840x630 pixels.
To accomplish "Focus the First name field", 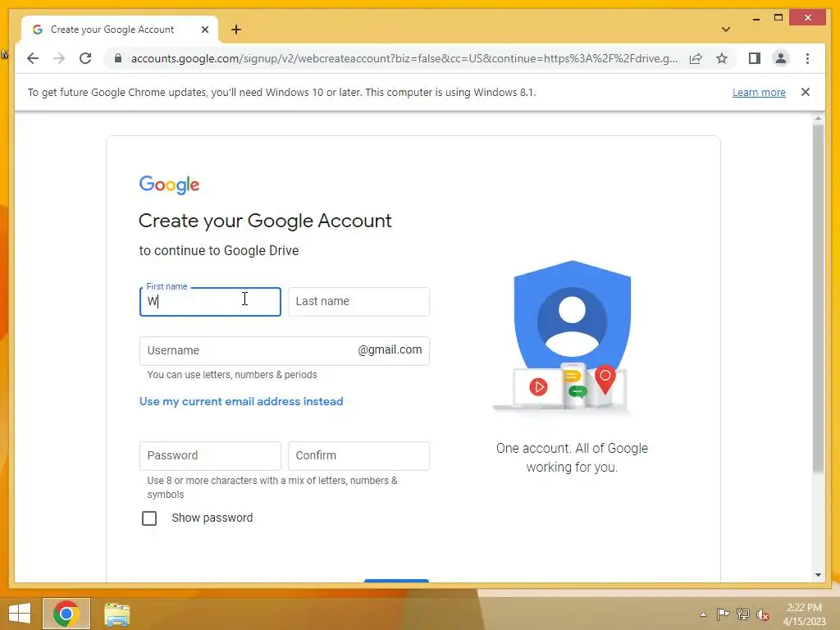I will click(x=210, y=302).
